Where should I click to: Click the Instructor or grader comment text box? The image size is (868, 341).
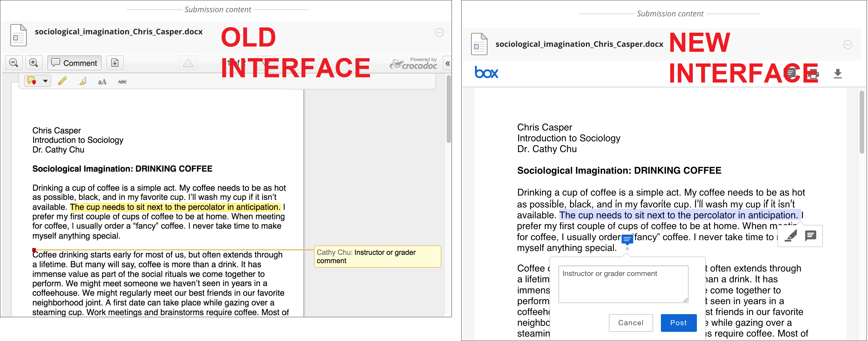[623, 284]
